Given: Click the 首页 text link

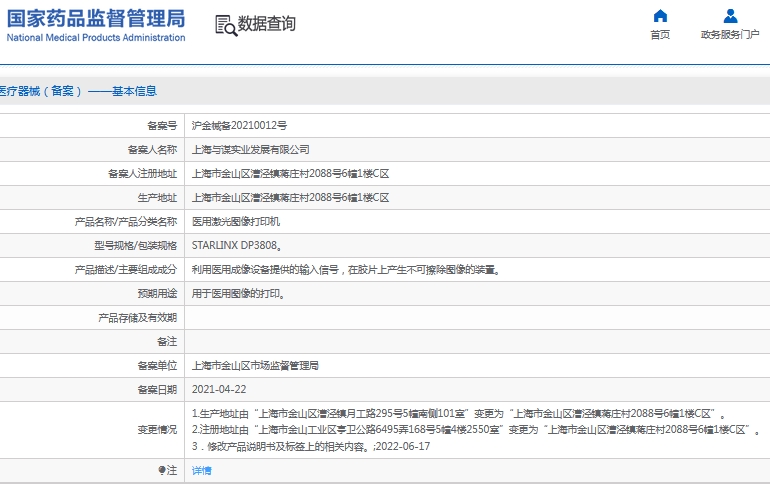Looking at the screenshot, I should [660, 35].
